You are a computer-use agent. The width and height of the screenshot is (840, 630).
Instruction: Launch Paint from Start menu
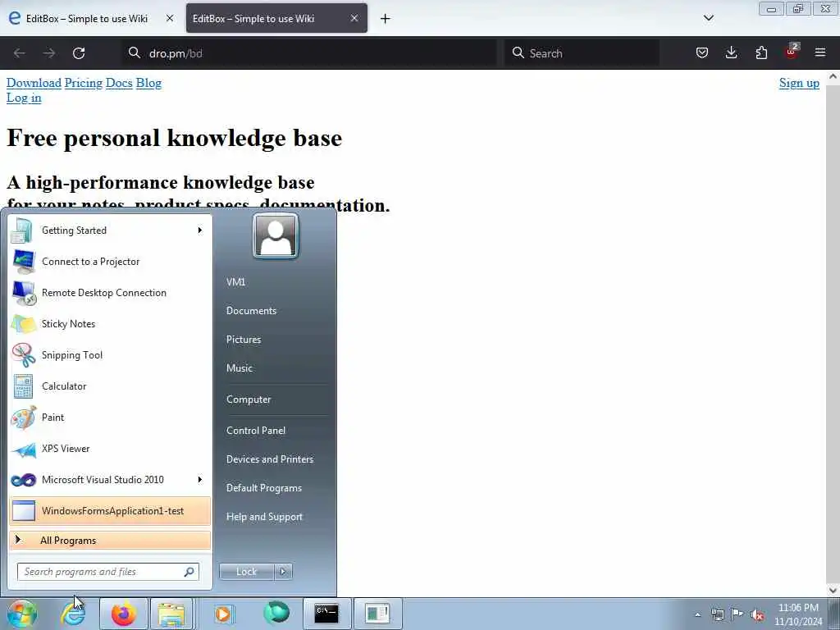tap(110, 417)
